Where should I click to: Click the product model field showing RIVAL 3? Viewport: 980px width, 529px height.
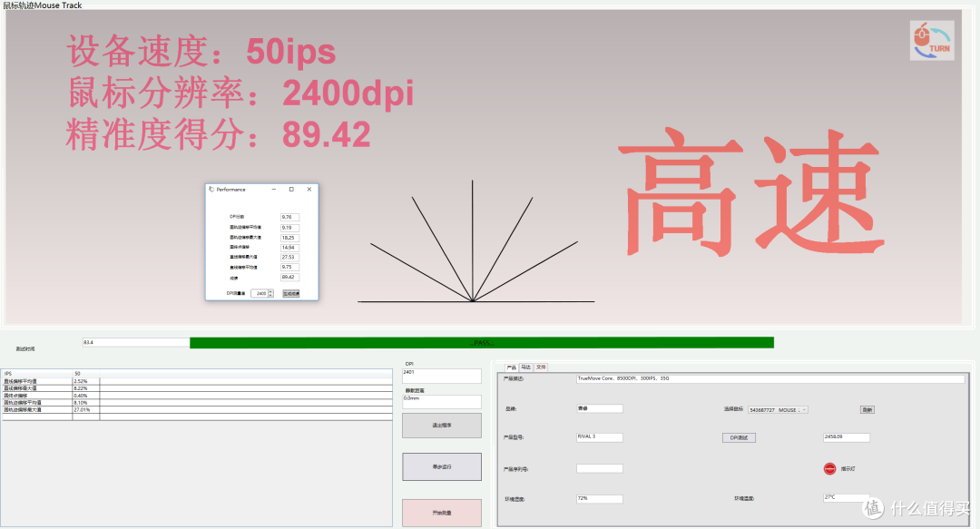[x=600, y=437]
